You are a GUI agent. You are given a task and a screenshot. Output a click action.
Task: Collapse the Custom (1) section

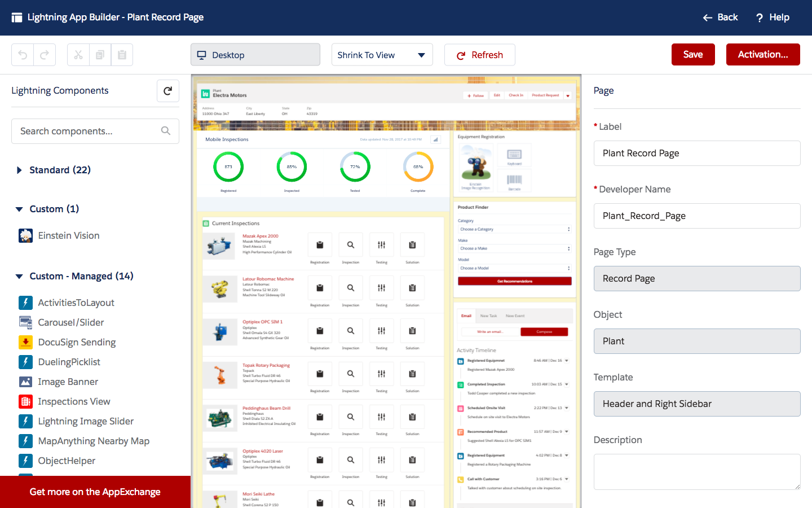pos(19,209)
